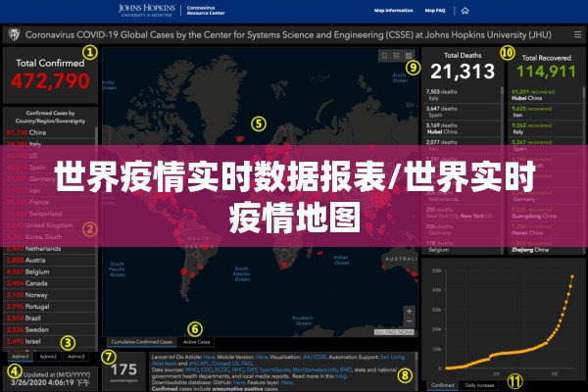588x392 pixels.
Task: Read more in the blog link
Action: (x=340, y=376)
